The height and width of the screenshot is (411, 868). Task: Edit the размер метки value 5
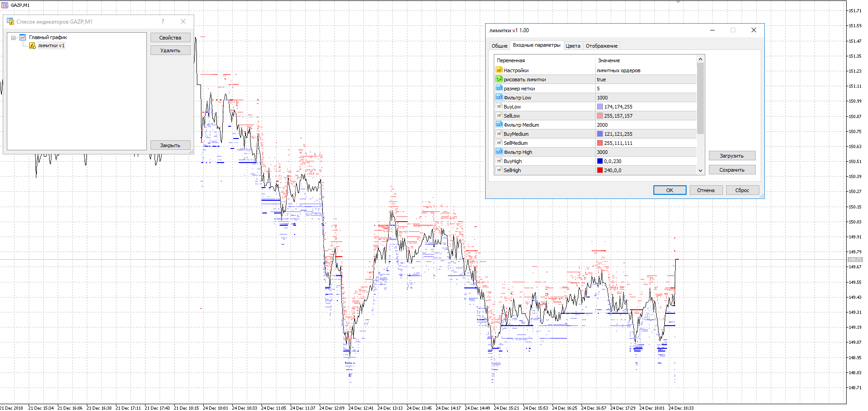pyautogui.click(x=646, y=89)
